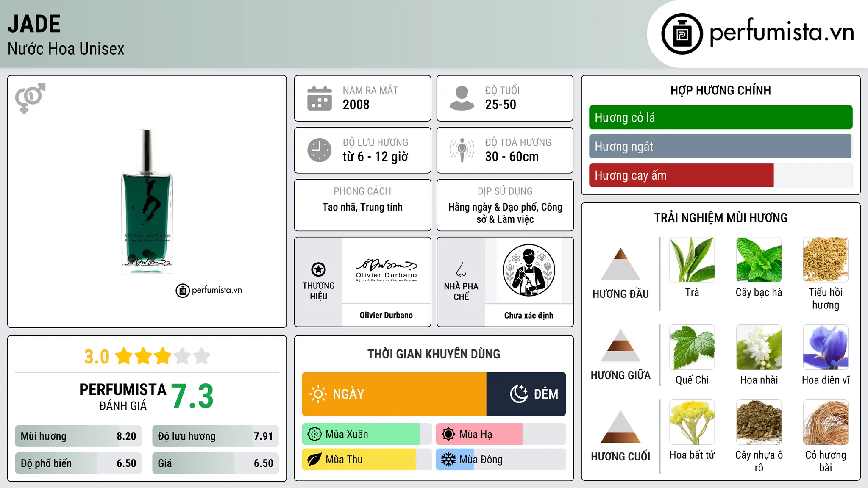The image size is (868, 488).
Task: Click the sun icon for Mùa Hạ
Action: [448, 434]
